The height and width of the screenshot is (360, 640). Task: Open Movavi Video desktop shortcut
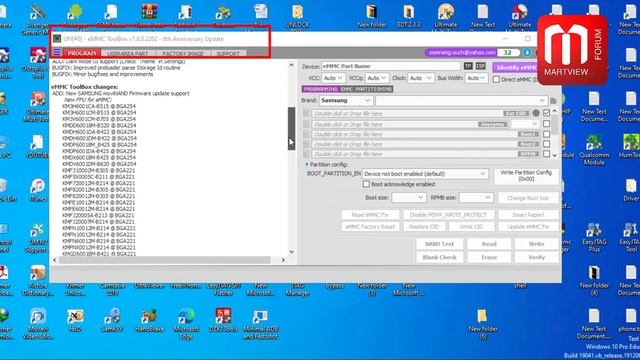38,324
